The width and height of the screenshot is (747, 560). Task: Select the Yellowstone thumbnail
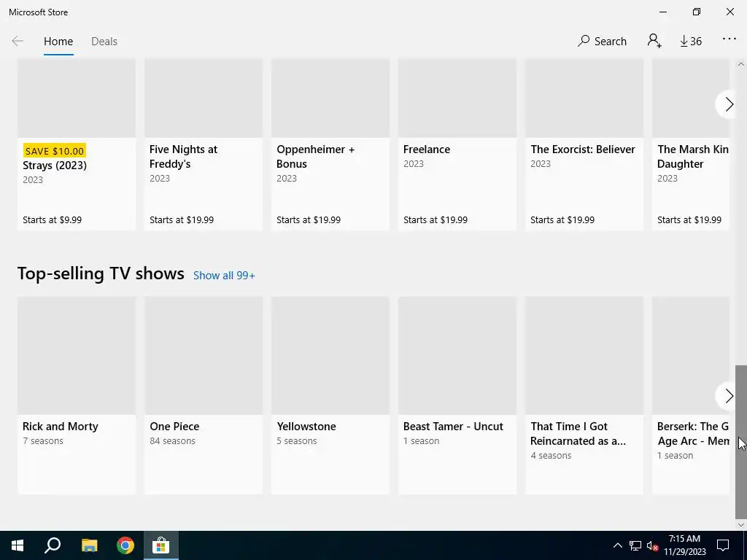(330, 356)
